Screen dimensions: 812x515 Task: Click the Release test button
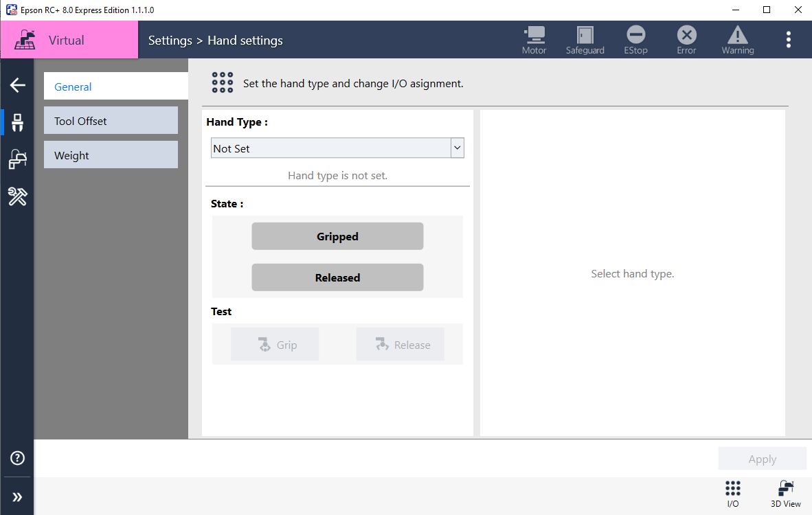(401, 344)
